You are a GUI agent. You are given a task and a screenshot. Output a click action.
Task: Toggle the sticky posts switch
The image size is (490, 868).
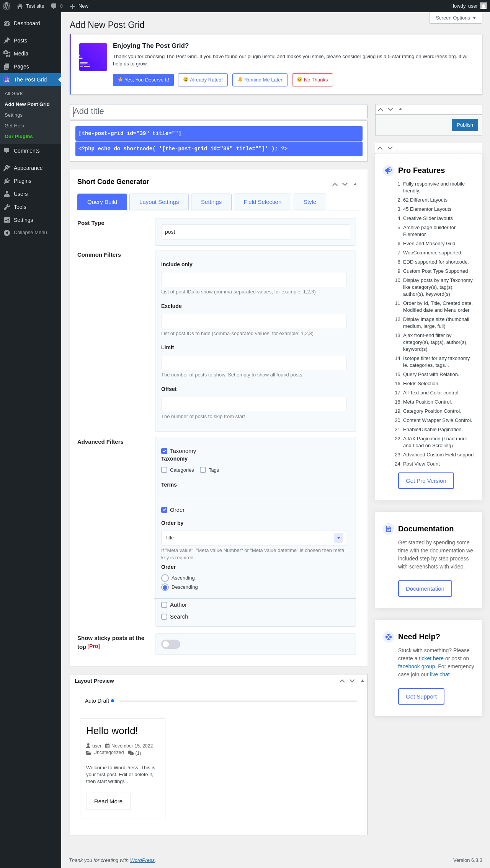[171, 644]
